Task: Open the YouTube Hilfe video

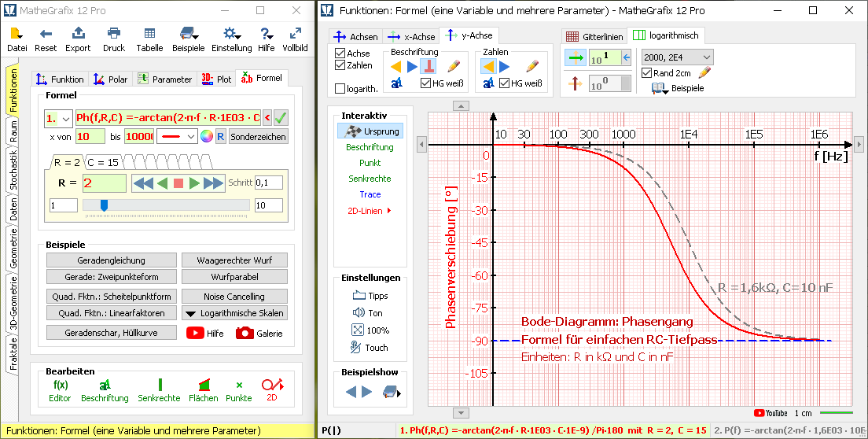Action: pyautogui.click(x=205, y=333)
